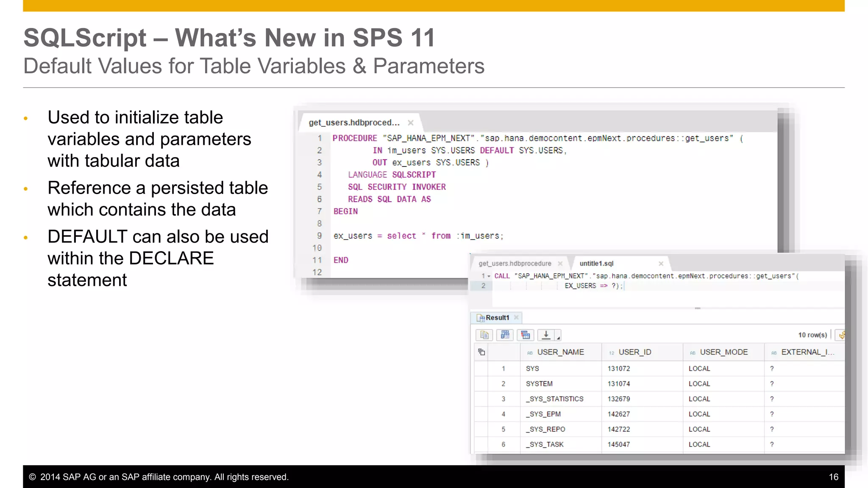Click the copy results icon in Result1 toolbar

pos(484,335)
